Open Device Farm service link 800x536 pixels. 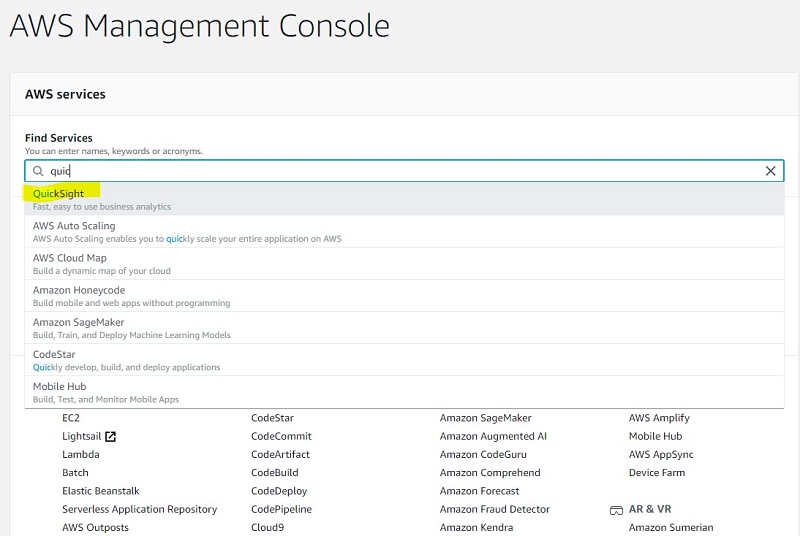pos(657,473)
